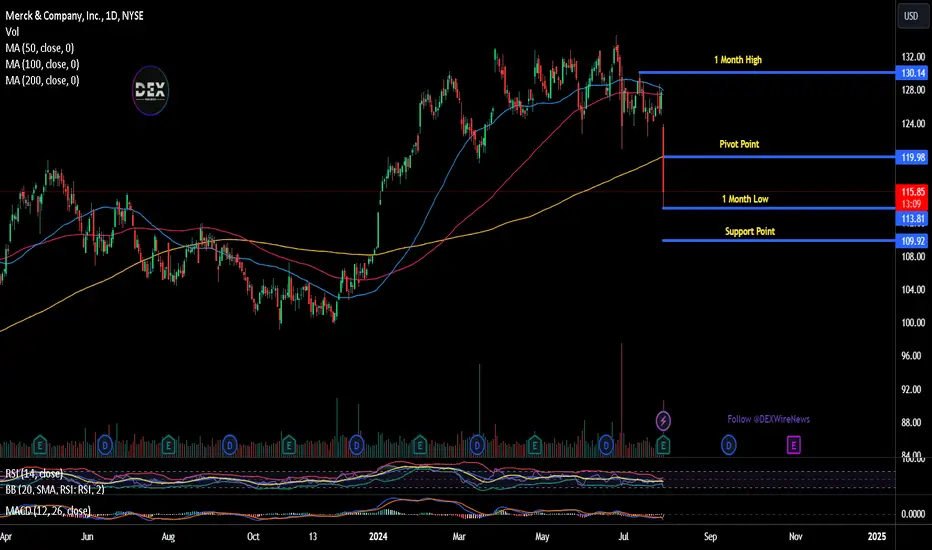Select the MA (100, close, 0) legend

pyautogui.click(x=42, y=64)
